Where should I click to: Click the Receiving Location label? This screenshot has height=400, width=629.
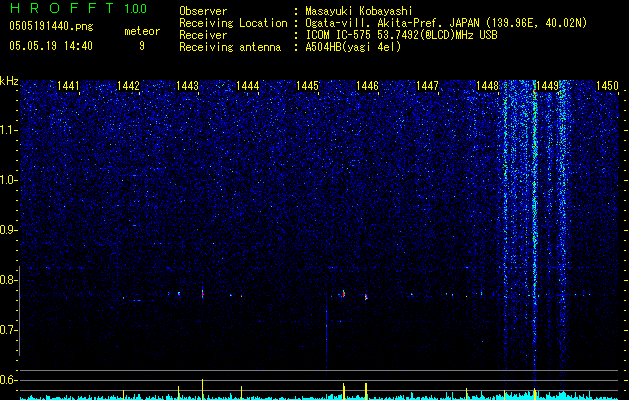(x=233, y=23)
